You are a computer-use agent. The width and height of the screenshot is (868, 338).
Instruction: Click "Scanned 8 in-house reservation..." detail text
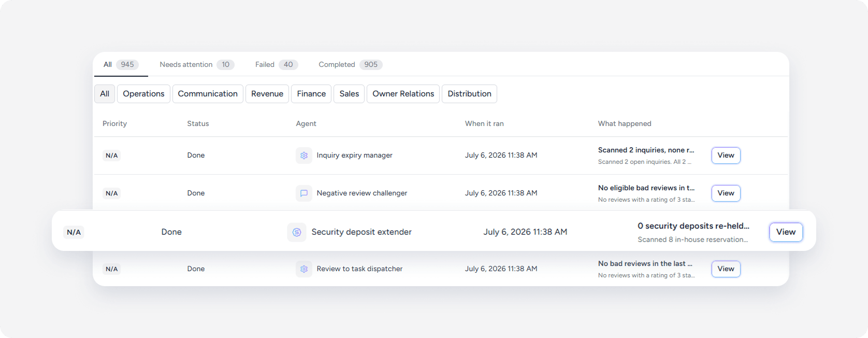pos(693,240)
